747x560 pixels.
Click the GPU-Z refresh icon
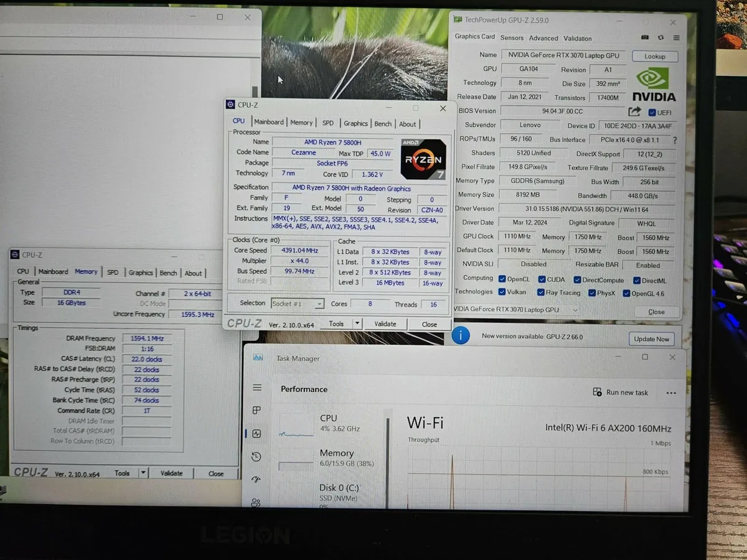pyautogui.click(x=660, y=38)
